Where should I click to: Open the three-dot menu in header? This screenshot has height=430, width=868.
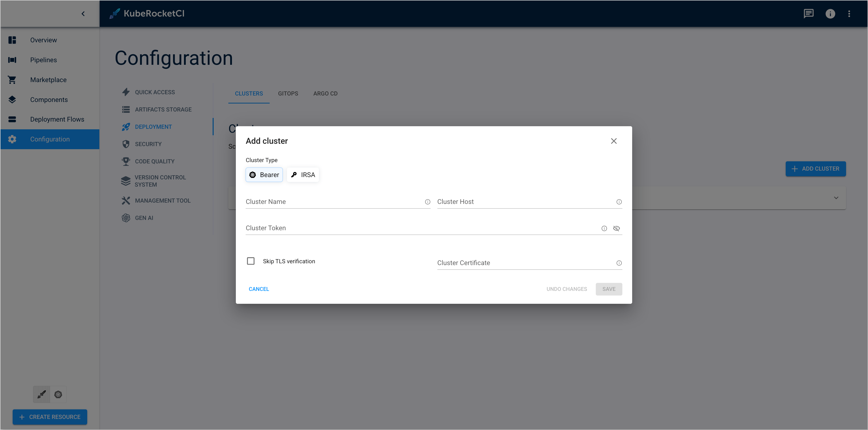click(x=849, y=13)
